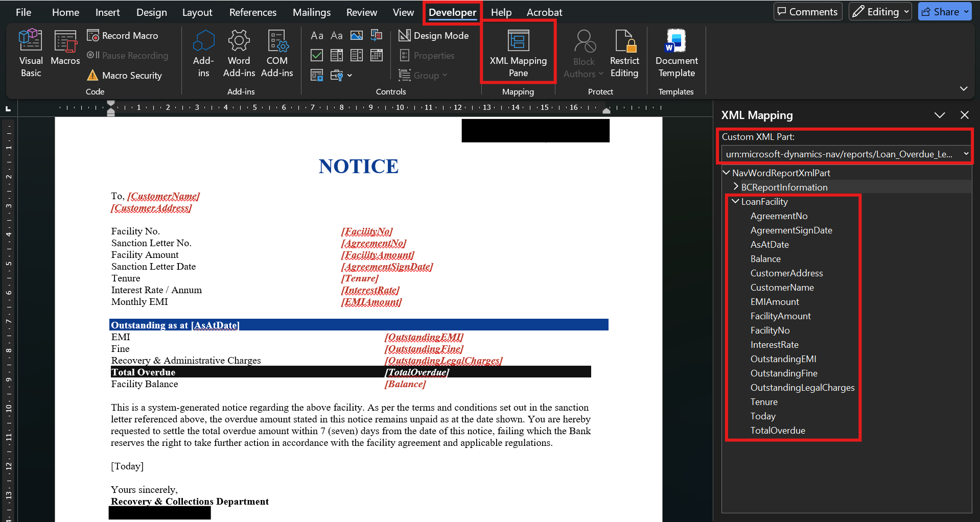Select CustomerAddress XML node
The width and height of the screenshot is (980, 522).
click(786, 273)
